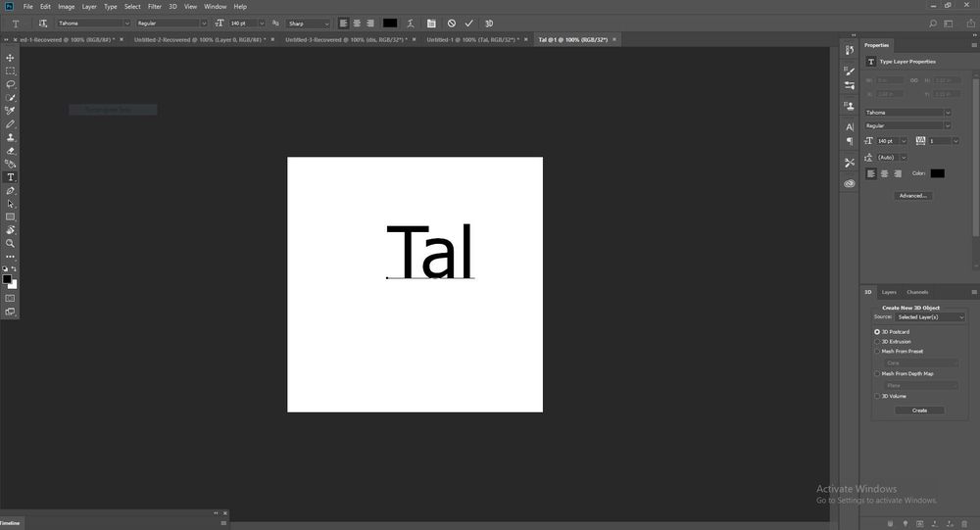Click the text color swatch in options bar
Screen dimensions: 980x530
point(390,23)
